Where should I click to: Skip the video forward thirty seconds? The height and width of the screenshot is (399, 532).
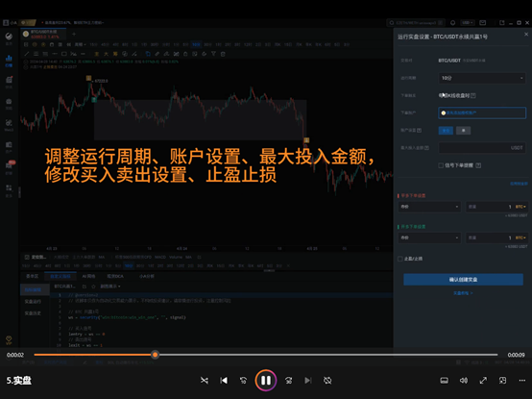288,381
